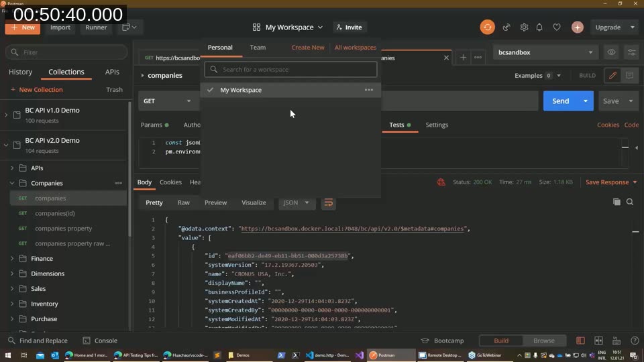
Task: Click the user avatar icon
Action: (577, 27)
